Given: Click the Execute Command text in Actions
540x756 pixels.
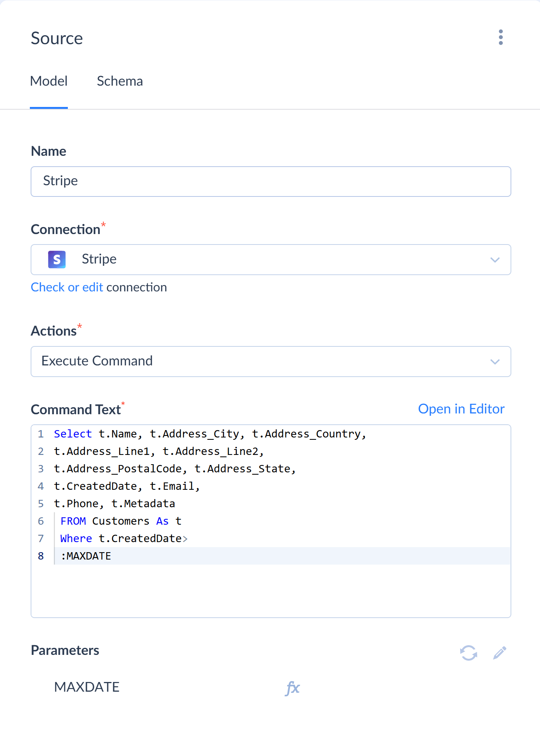Looking at the screenshot, I should [97, 361].
